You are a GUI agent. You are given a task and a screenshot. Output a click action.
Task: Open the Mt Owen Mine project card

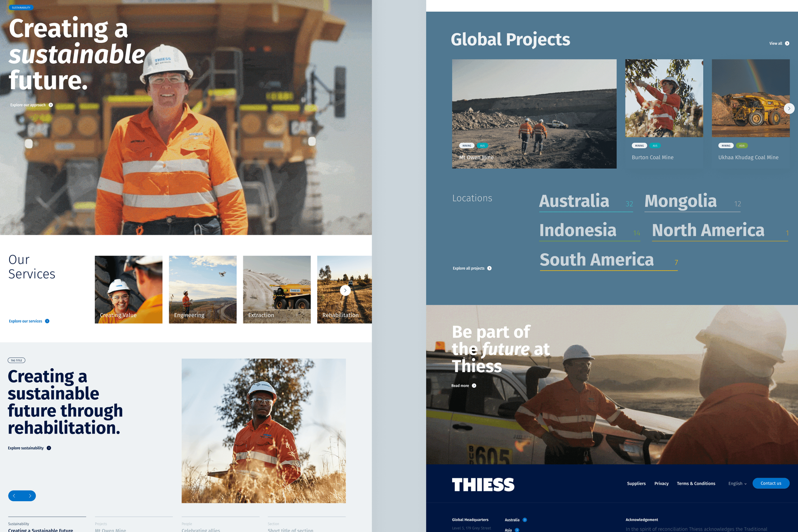click(534, 114)
